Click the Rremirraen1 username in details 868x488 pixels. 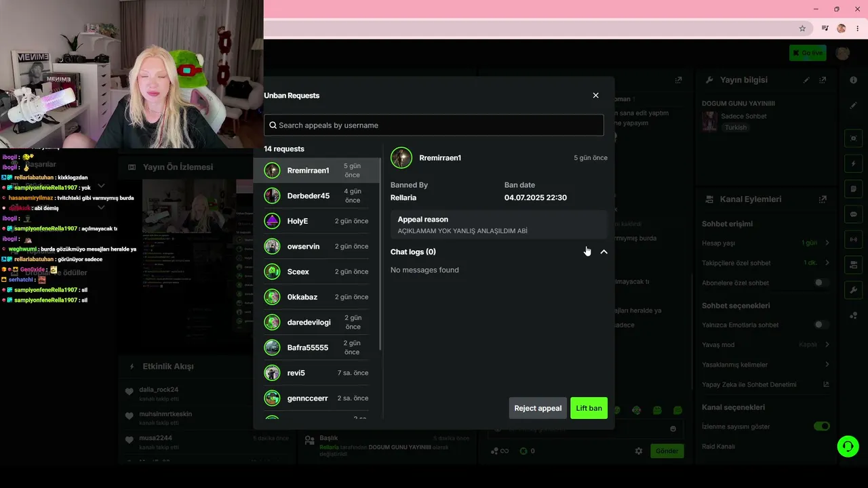[440, 158]
